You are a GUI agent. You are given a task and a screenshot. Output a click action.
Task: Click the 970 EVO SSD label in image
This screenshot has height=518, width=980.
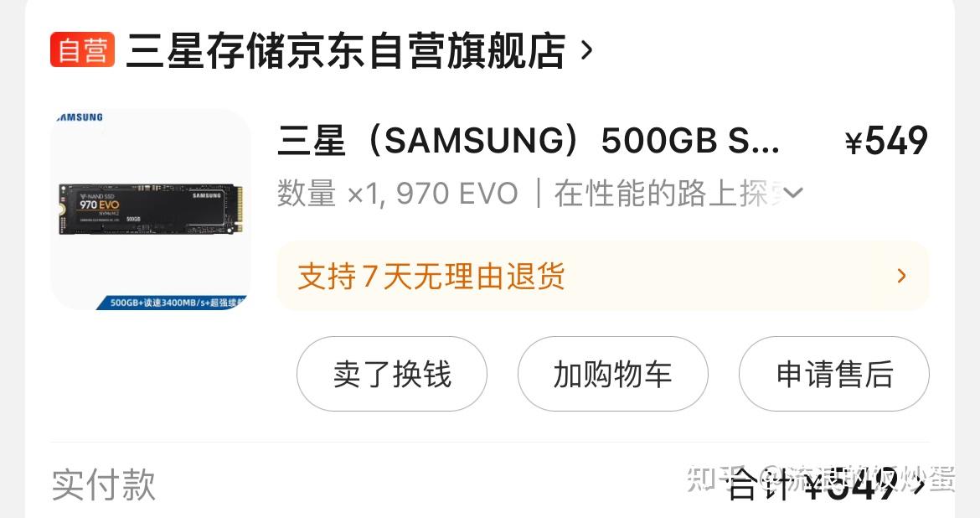(99, 205)
